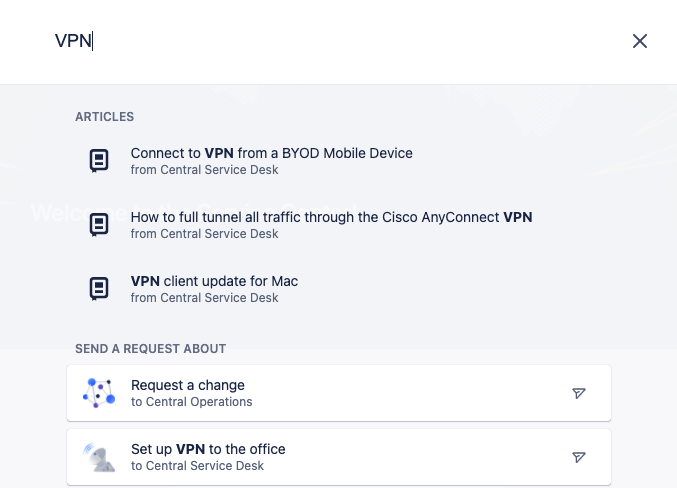Click send arrow on Set up VPN
The height and width of the screenshot is (488, 677).
click(579, 457)
